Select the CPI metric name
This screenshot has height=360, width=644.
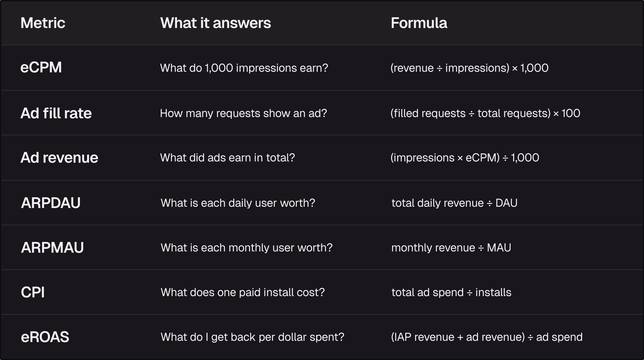33,292
